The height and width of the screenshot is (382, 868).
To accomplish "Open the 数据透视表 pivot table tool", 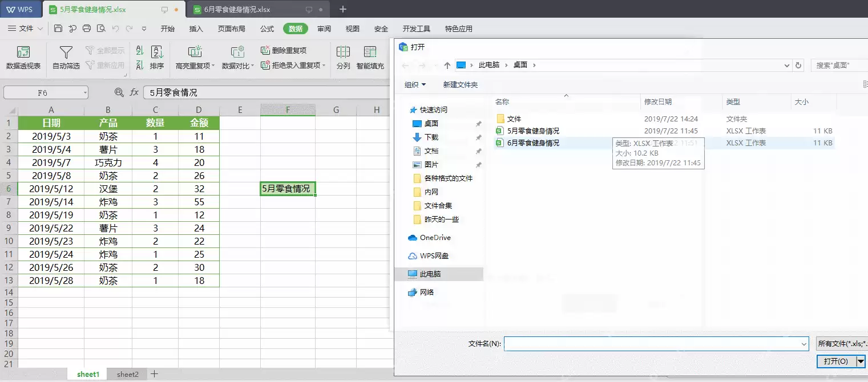I will (x=23, y=58).
